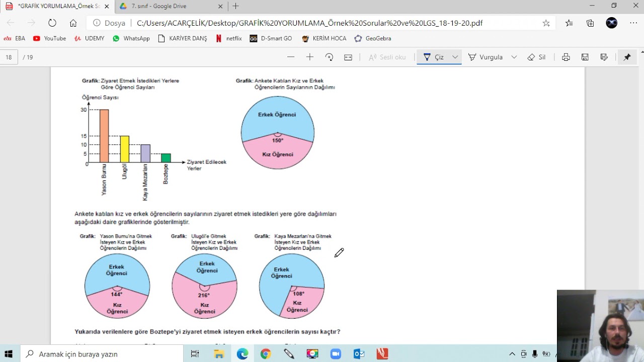Open Task View on the taskbar
Image resolution: width=644 pixels, height=362 pixels.
pyautogui.click(x=195, y=354)
